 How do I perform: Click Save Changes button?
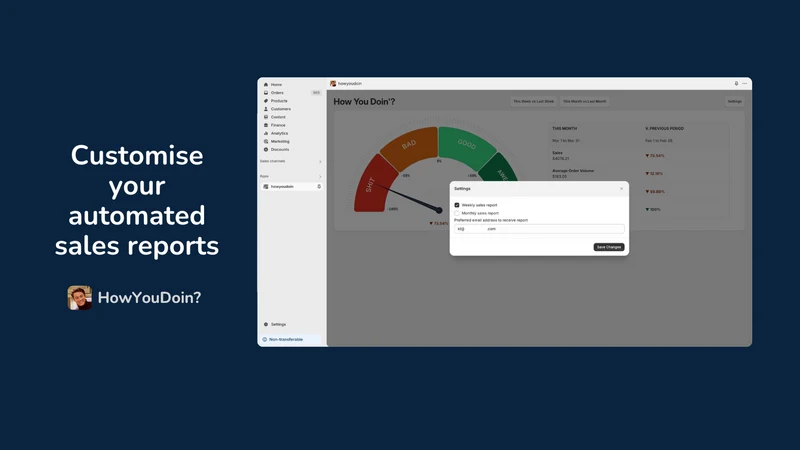pyautogui.click(x=609, y=247)
